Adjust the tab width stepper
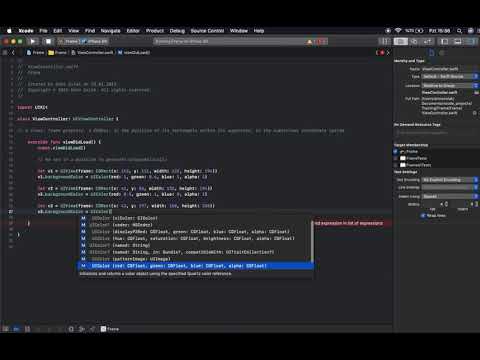Viewport: 480px width, 360px height. point(446,204)
